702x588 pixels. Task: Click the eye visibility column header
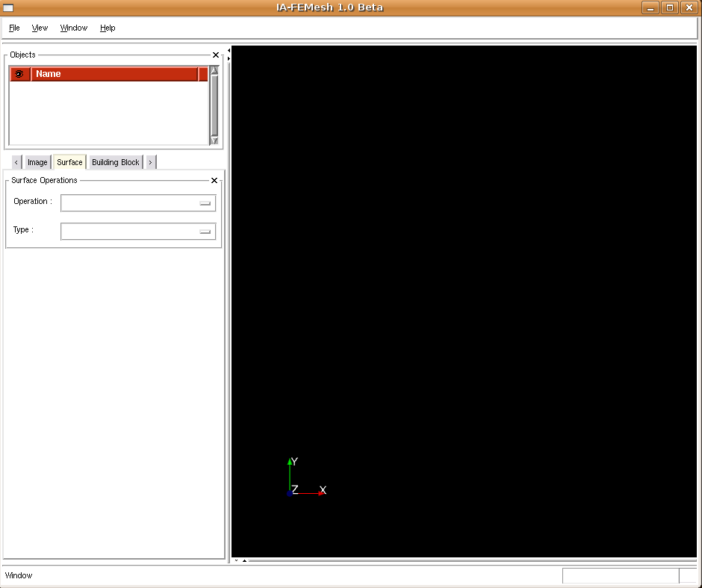pyautogui.click(x=19, y=74)
